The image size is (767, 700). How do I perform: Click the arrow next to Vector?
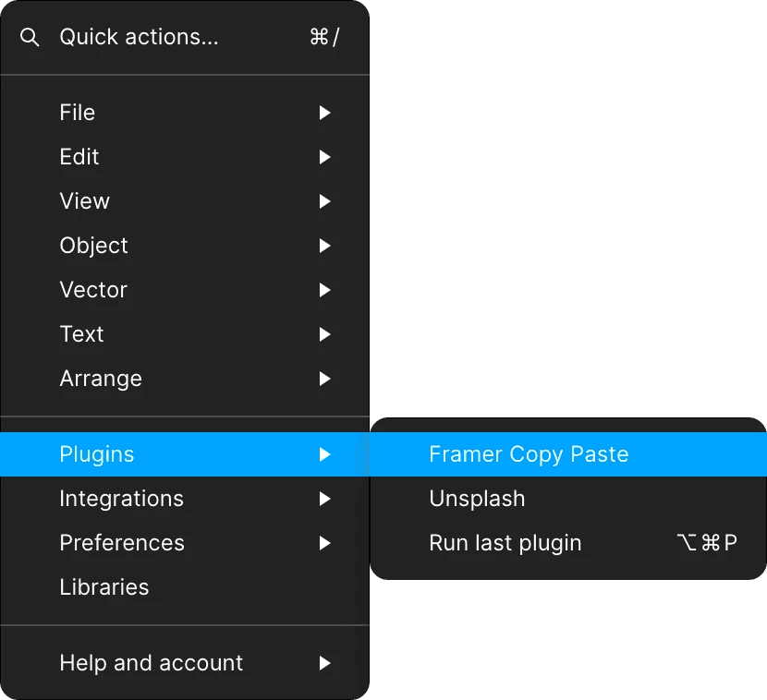[324, 290]
